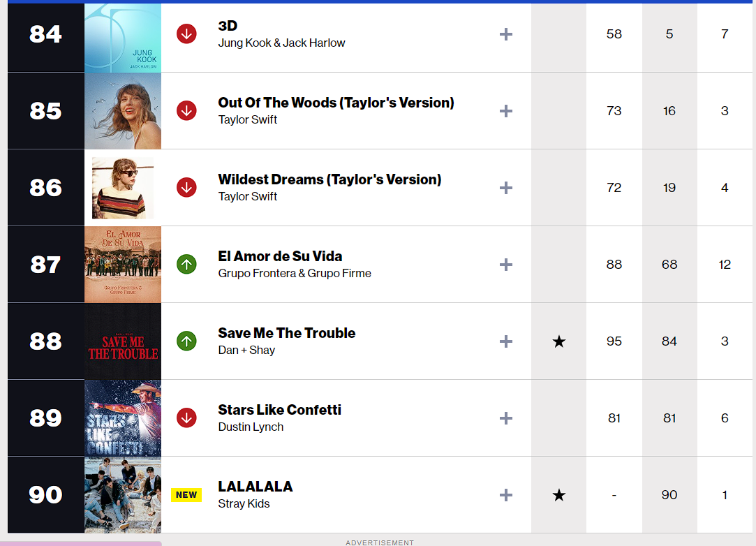Click the 3D album cover thumbnail
This screenshot has width=756, height=546.
pyautogui.click(x=123, y=38)
